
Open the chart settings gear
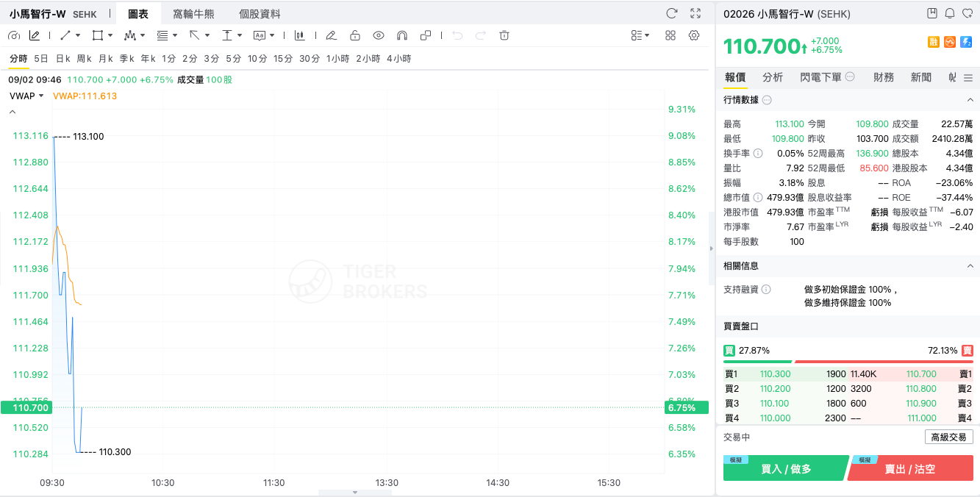pyautogui.click(x=694, y=35)
